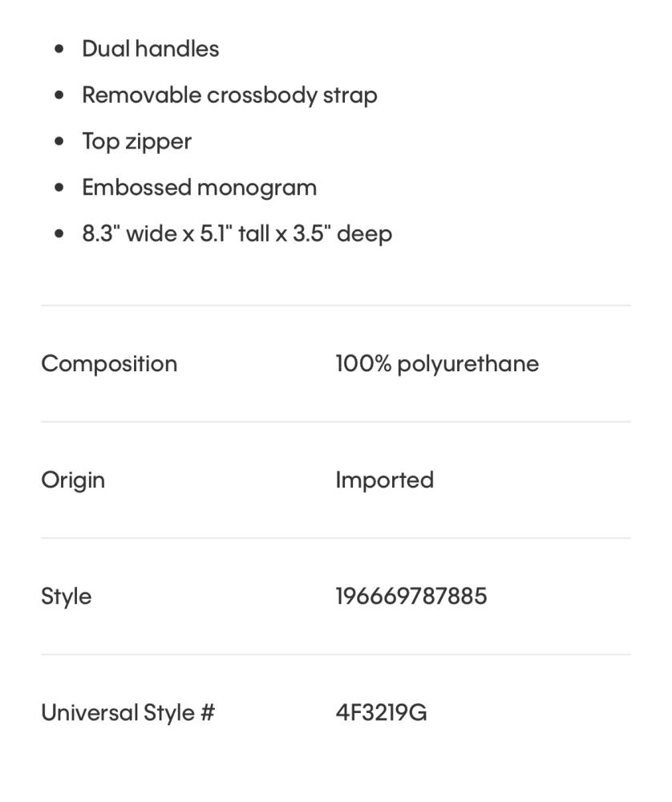The height and width of the screenshot is (802, 672).
Task: Click the bullet marker beside 'Embossed monogram'
Action: click(59, 188)
